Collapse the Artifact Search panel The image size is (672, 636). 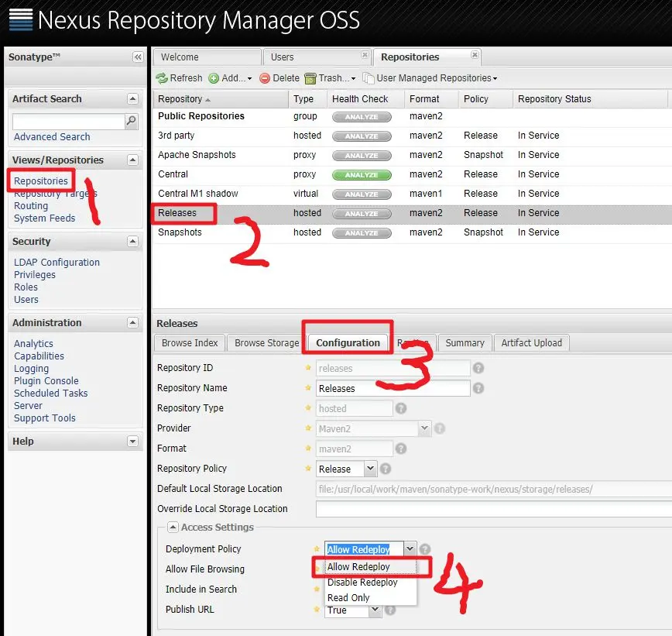(133, 99)
